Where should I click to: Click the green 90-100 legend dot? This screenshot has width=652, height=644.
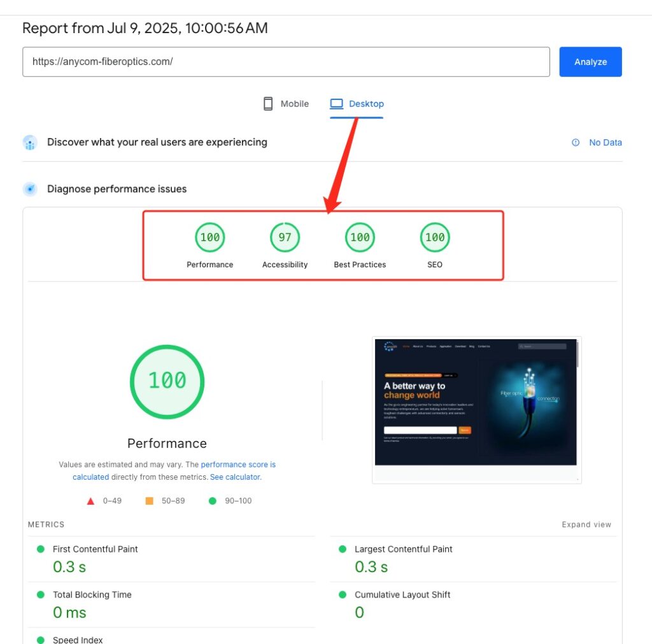pos(213,501)
